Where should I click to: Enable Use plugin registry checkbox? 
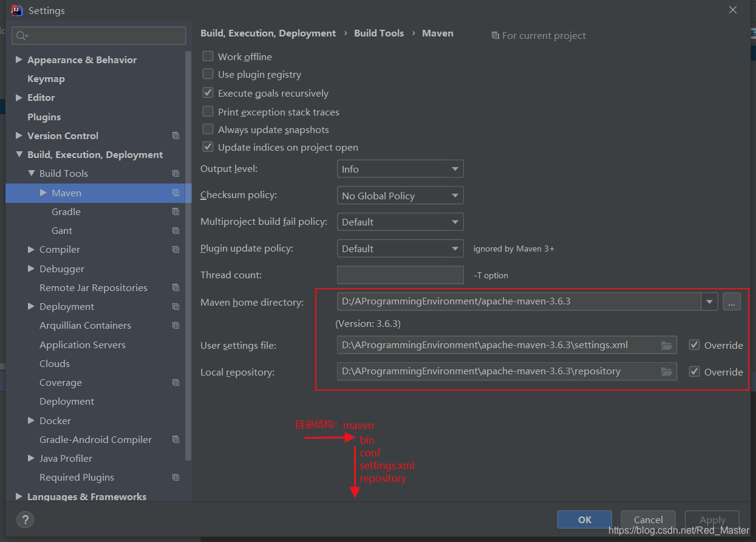coord(208,74)
